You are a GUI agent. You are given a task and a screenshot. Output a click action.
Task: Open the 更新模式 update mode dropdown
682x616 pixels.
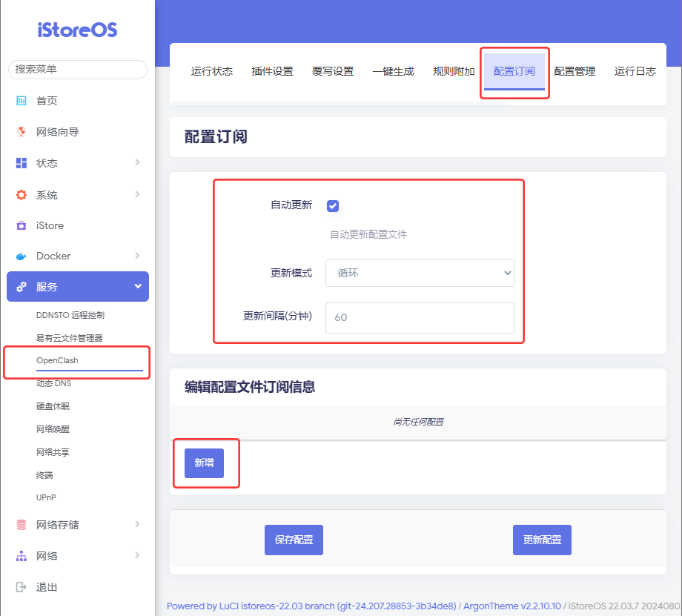click(x=420, y=273)
